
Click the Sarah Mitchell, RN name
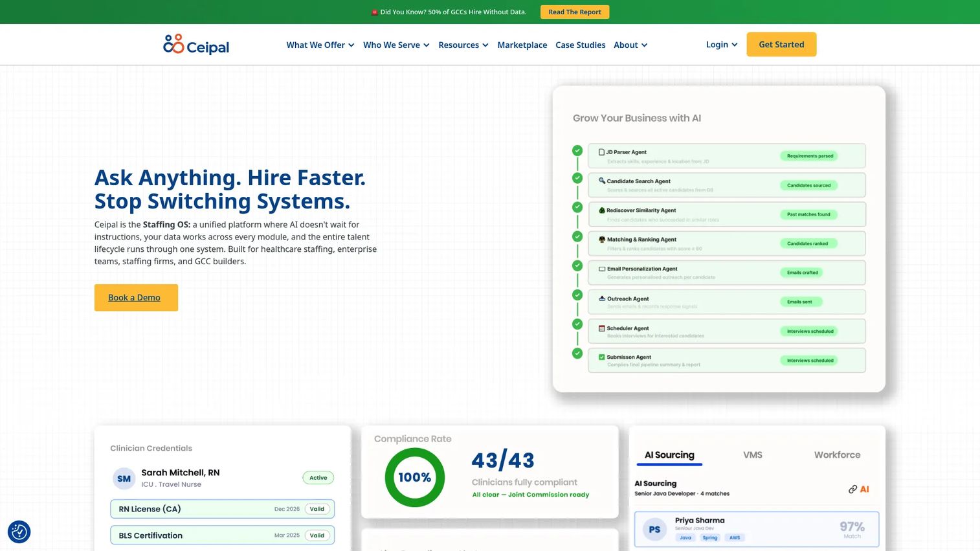(x=181, y=473)
